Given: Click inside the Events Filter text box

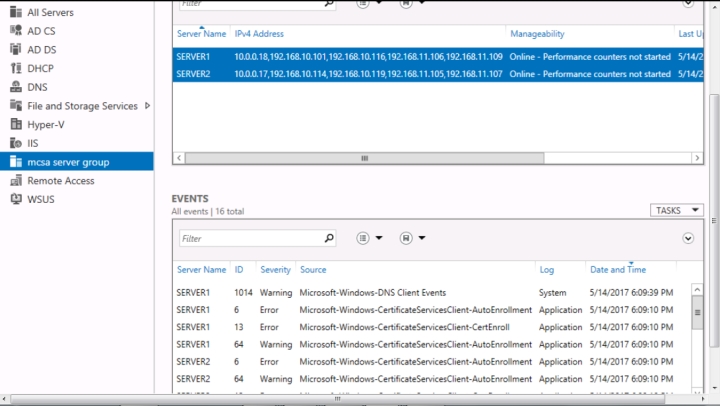Looking at the screenshot, I should point(250,239).
